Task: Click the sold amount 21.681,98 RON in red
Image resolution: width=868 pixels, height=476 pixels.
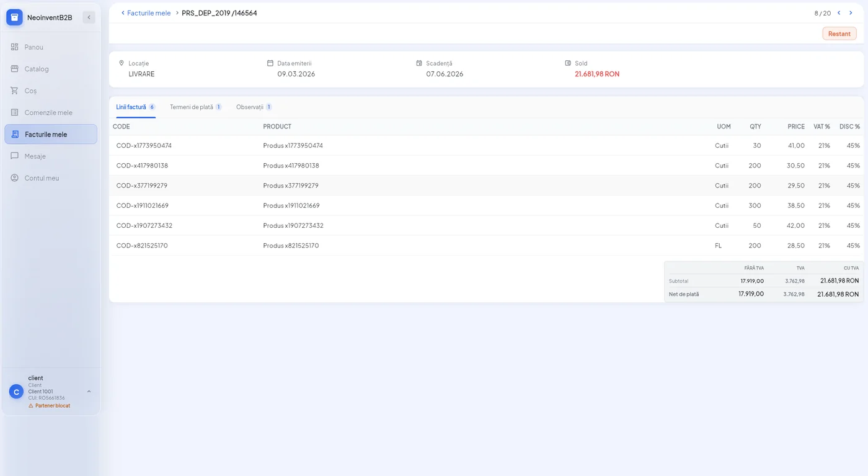Action: point(597,74)
